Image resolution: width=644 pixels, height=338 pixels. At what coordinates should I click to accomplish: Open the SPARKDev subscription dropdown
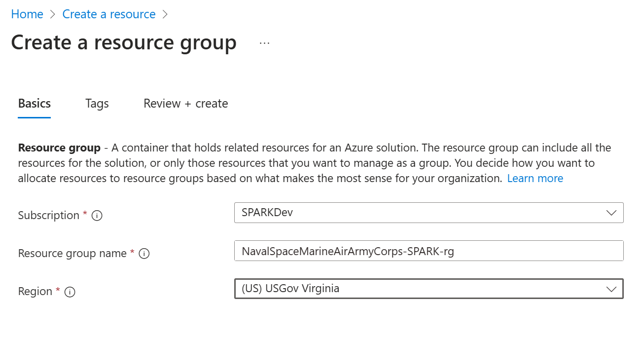tap(419, 213)
